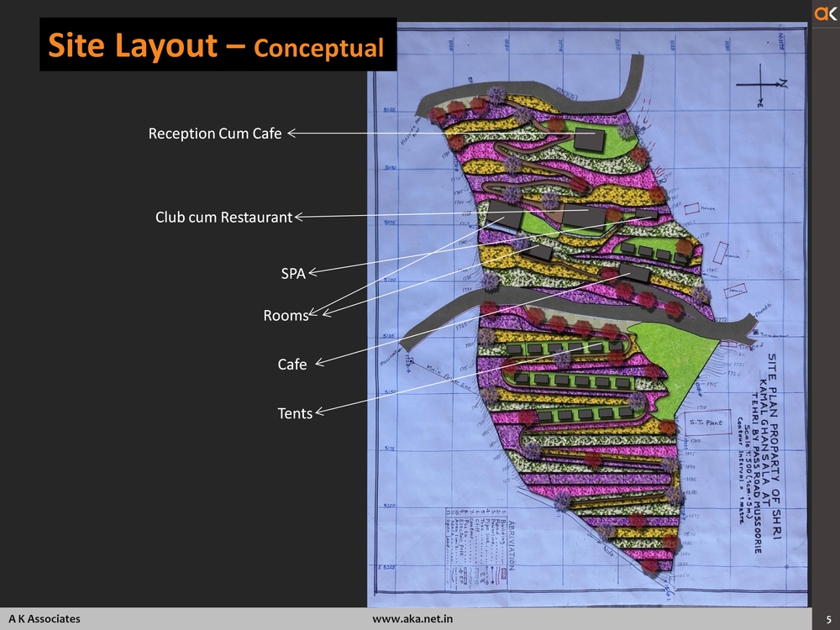Click the slide page number 5
This screenshot has width=840, height=630.
coord(828,618)
